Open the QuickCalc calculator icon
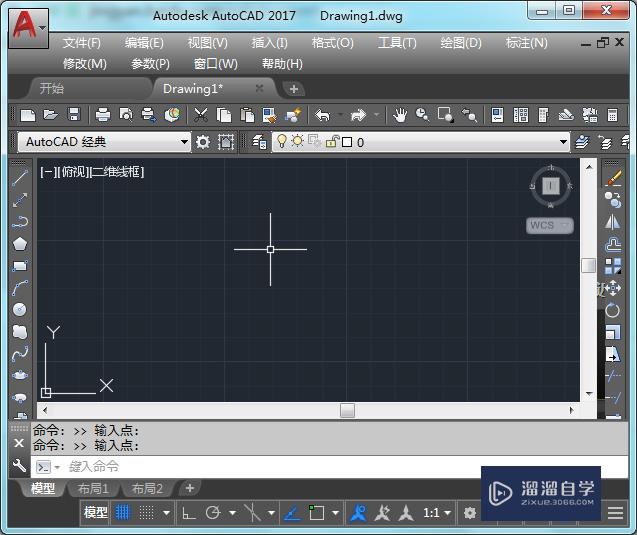 (613, 115)
